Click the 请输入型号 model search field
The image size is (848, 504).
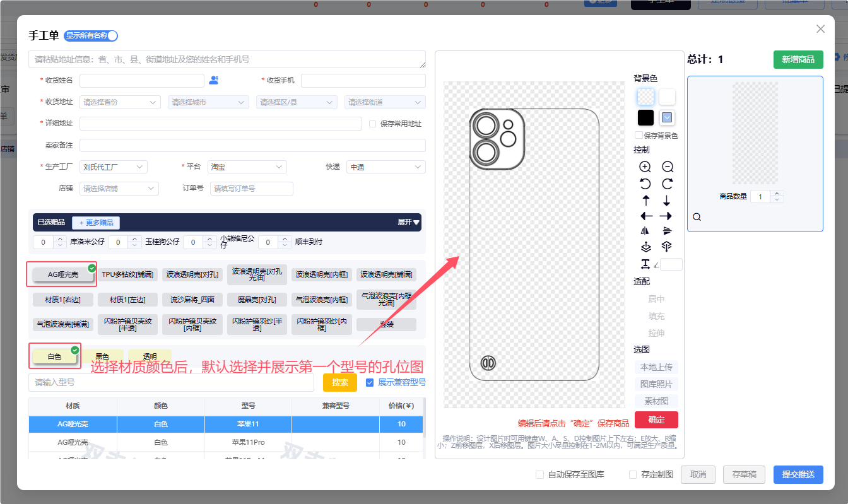pyautogui.click(x=171, y=382)
